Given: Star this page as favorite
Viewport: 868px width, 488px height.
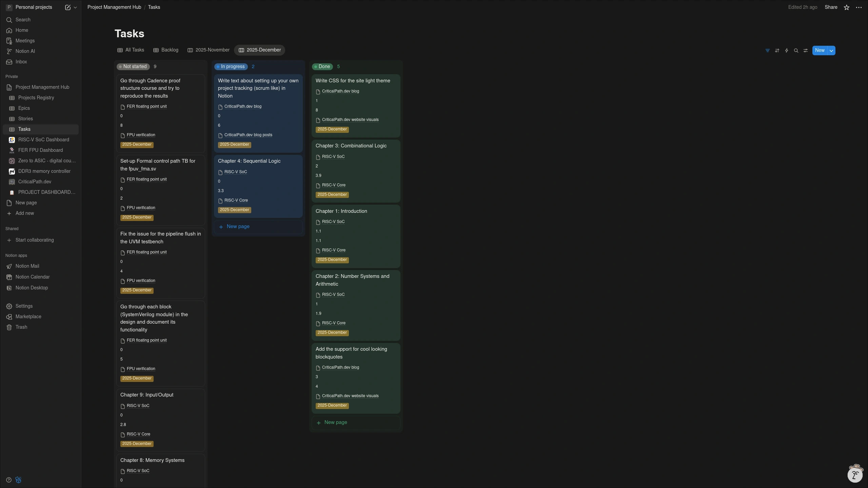Looking at the screenshot, I should (x=846, y=7).
